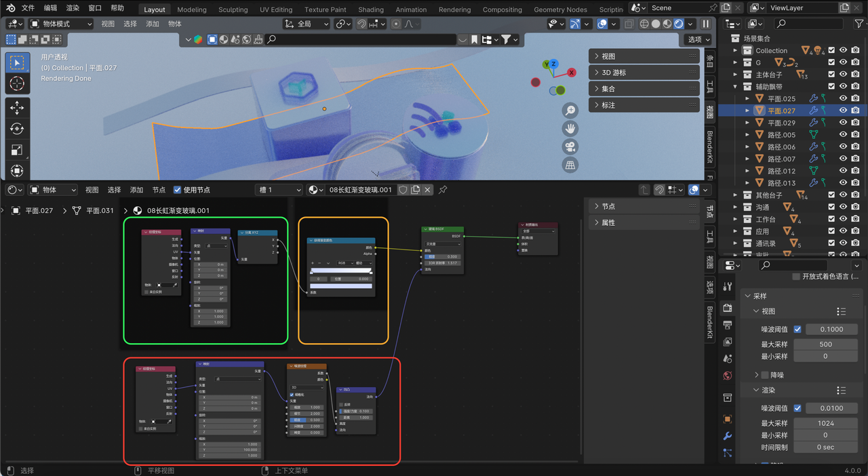868x476 pixels.
Task: Click the viewport zoom magnifier icon
Action: point(570,111)
